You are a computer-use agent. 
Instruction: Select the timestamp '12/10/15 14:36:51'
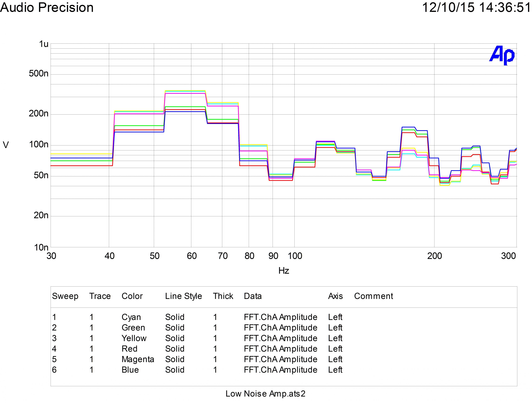pyautogui.click(x=476, y=7)
